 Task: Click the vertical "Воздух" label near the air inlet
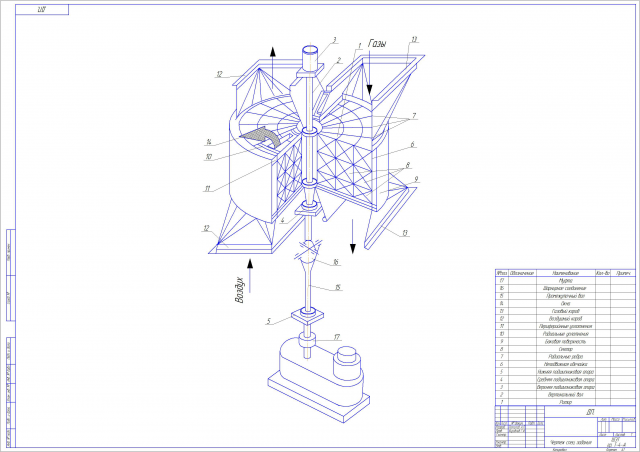pyautogui.click(x=240, y=290)
